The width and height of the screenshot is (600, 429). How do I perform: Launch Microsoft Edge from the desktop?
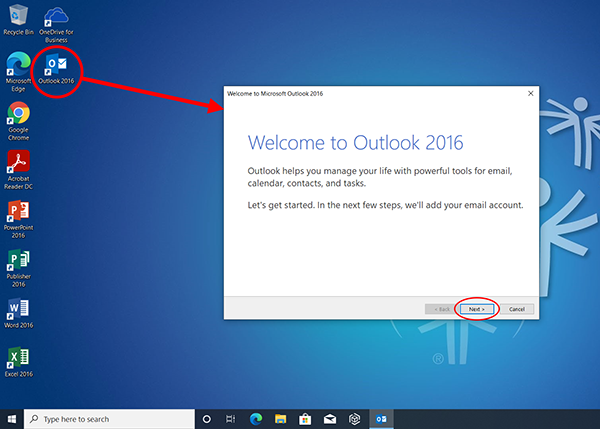18,66
